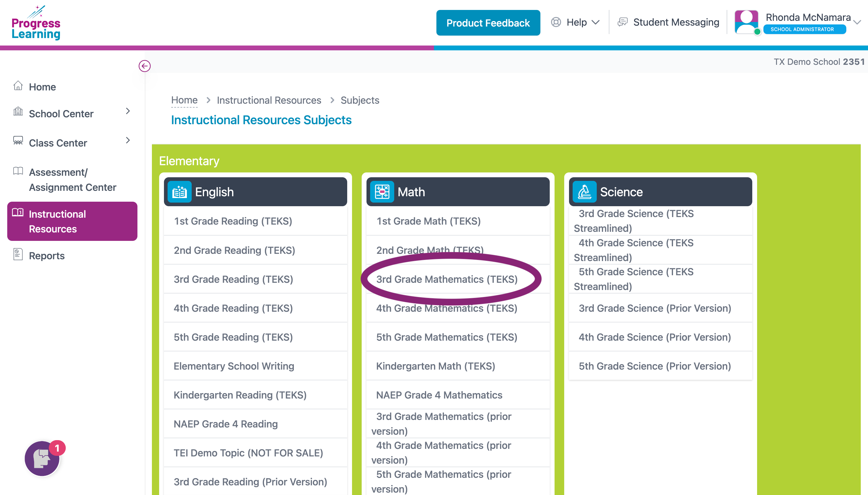Open Class Center menu item
Screen dimensions: 868x495
click(x=58, y=143)
